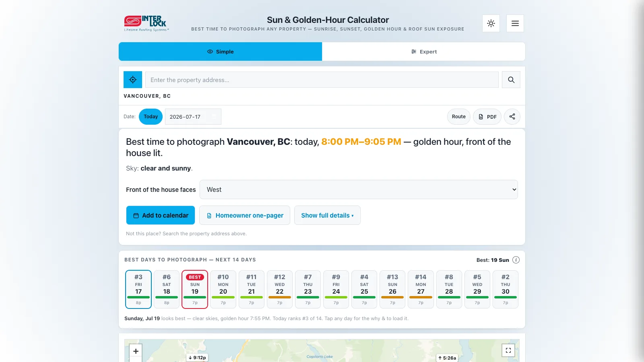
Task: Toggle the light/dark theme sun icon
Action: coord(491,23)
